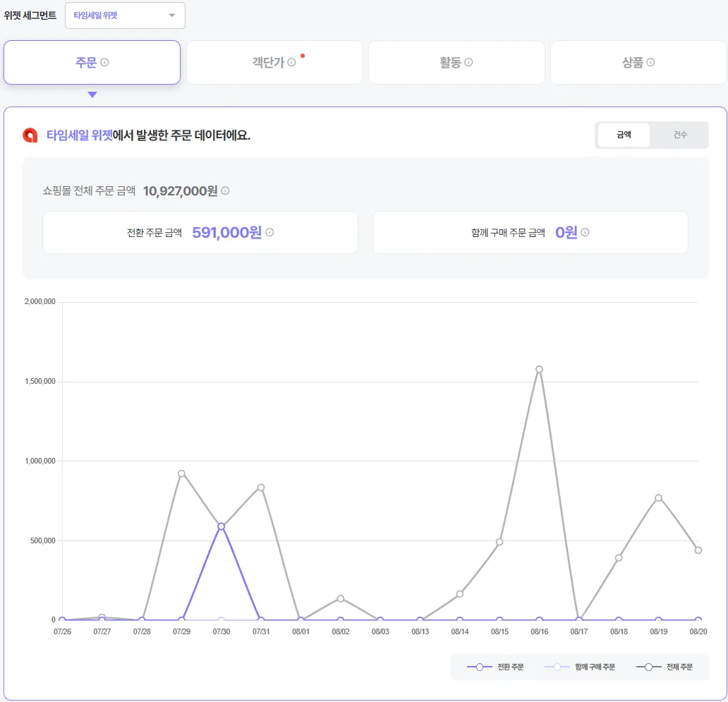Click 전체 주문 data point at 07/29
This screenshot has height=702, width=728.
[181, 473]
